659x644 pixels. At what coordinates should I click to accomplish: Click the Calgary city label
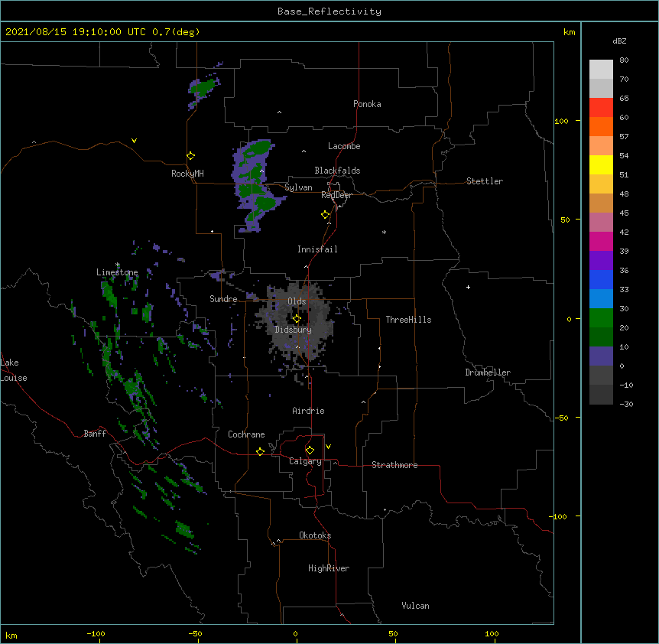point(305,461)
